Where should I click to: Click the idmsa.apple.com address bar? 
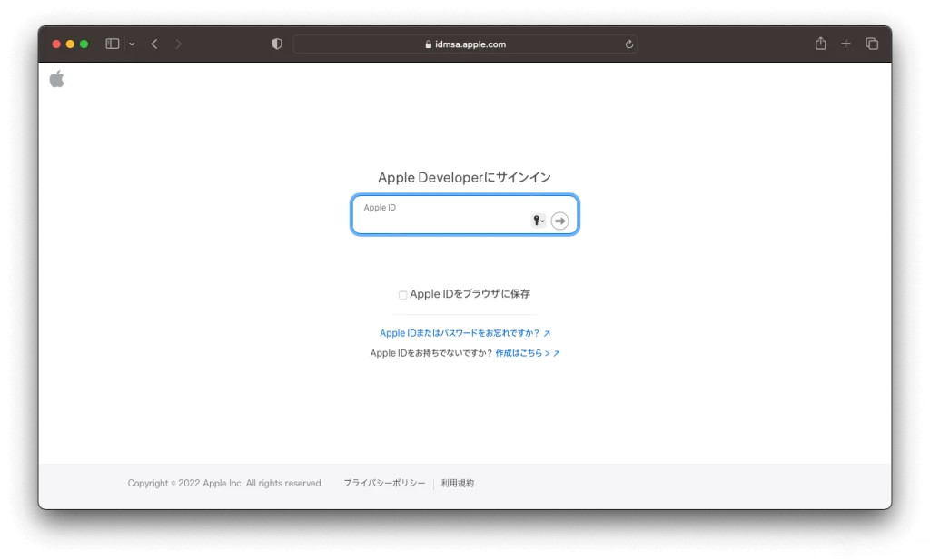tap(464, 44)
